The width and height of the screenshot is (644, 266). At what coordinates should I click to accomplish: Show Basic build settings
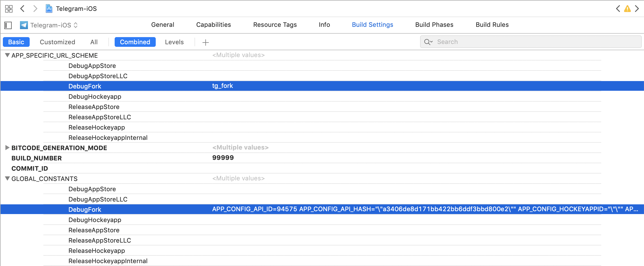16,42
